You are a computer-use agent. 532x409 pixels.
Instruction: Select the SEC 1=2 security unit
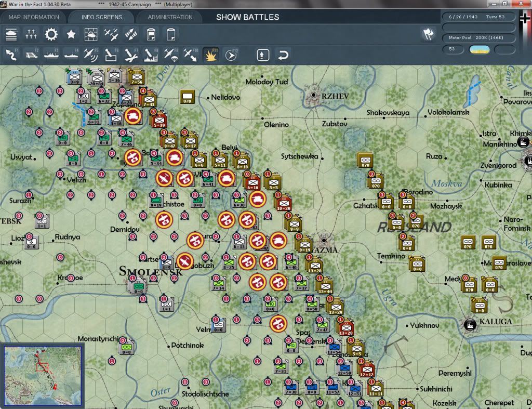click(84, 97)
